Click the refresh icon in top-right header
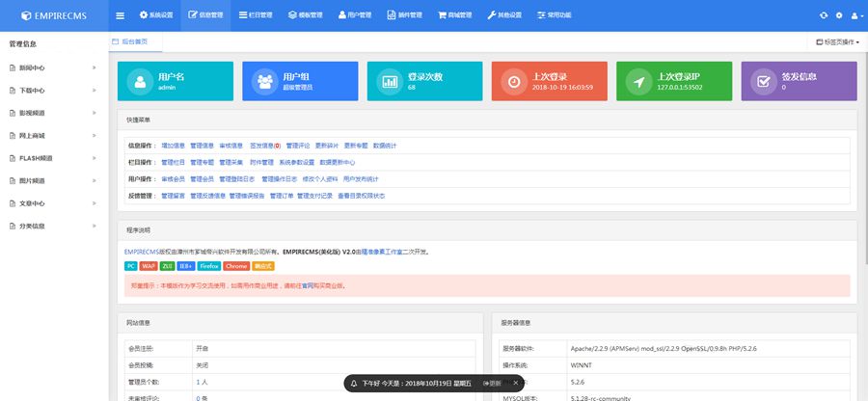868x401 pixels. [x=823, y=15]
